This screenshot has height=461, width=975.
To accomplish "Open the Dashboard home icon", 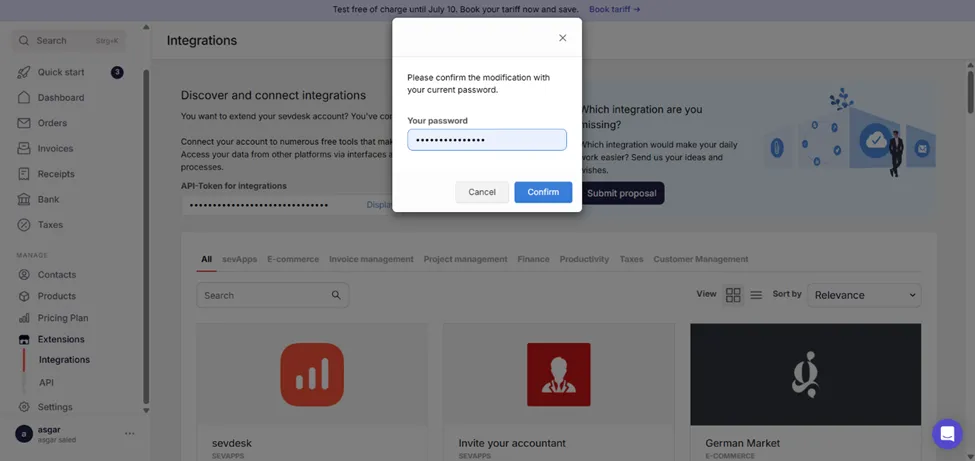I will pyautogui.click(x=24, y=98).
